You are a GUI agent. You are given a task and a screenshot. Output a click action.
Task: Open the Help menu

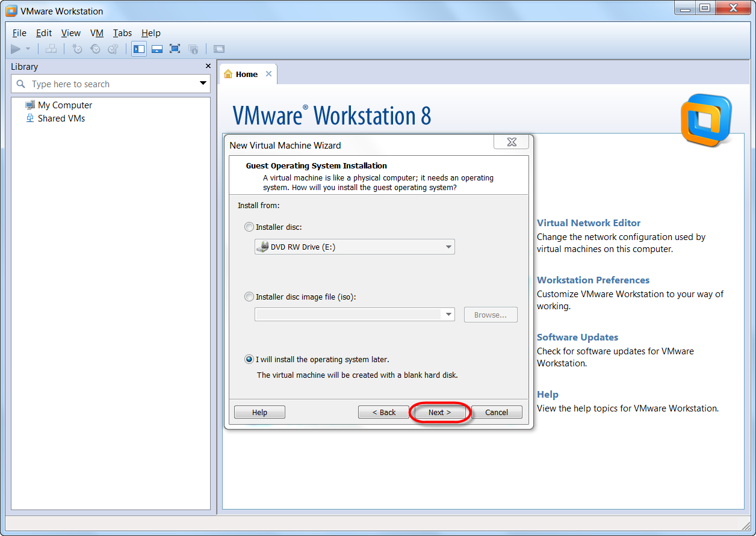coord(151,33)
